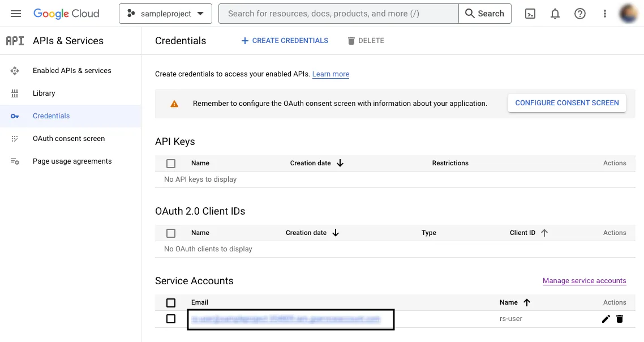Click the Enabled APIs diamond icon
The image size is (644, 342).
[x=15, y=71]
